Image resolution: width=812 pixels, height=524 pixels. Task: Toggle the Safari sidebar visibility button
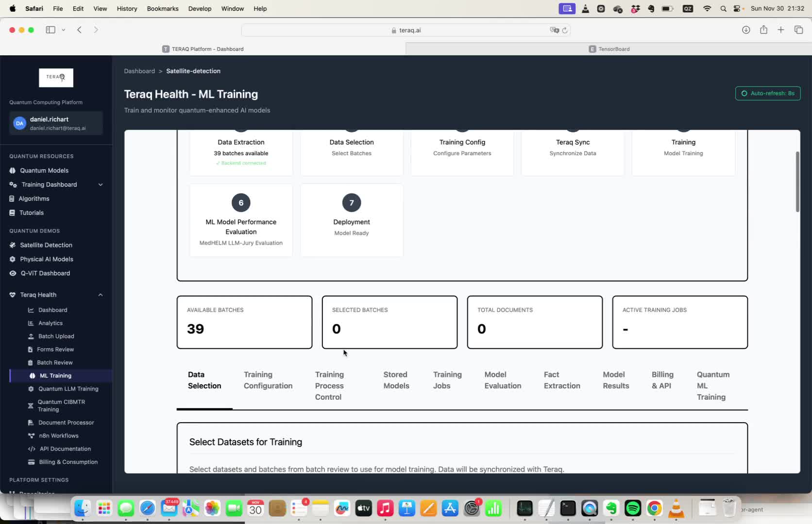pos(51,30)
